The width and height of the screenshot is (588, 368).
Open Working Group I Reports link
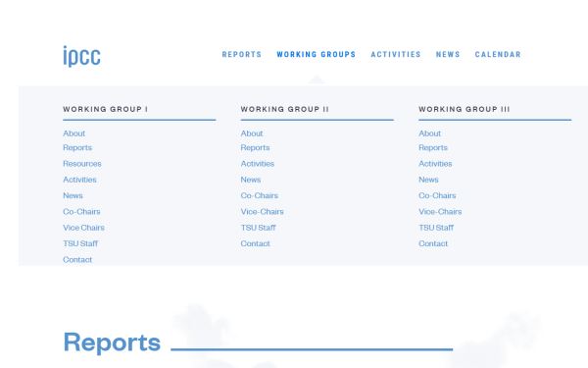coord(77,147)
